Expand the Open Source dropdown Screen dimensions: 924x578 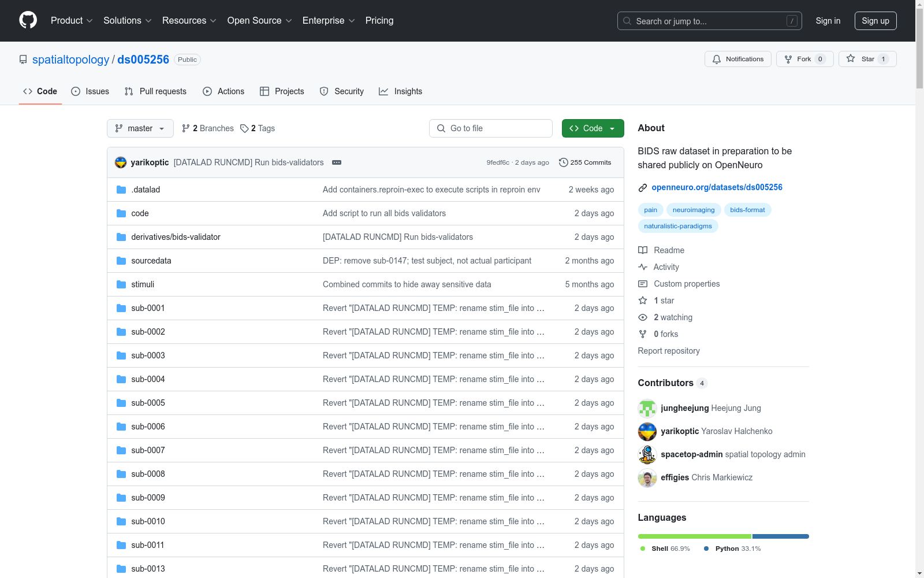click(260, 20)
